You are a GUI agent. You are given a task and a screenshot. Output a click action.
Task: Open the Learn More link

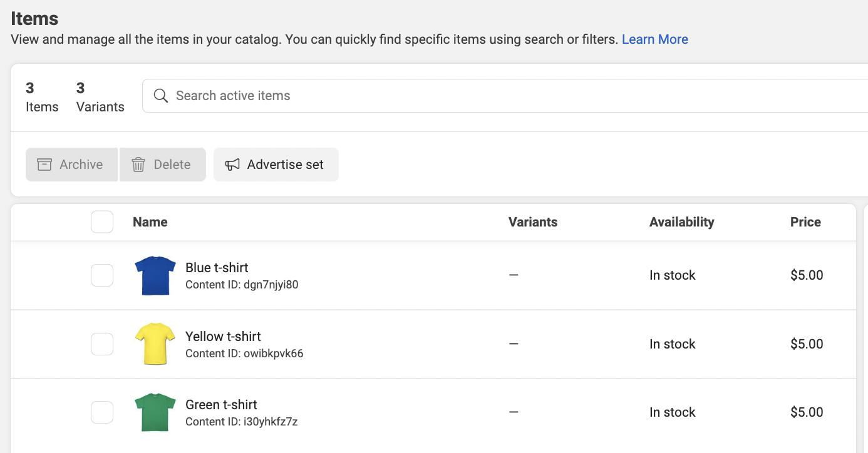pos(654,39)
